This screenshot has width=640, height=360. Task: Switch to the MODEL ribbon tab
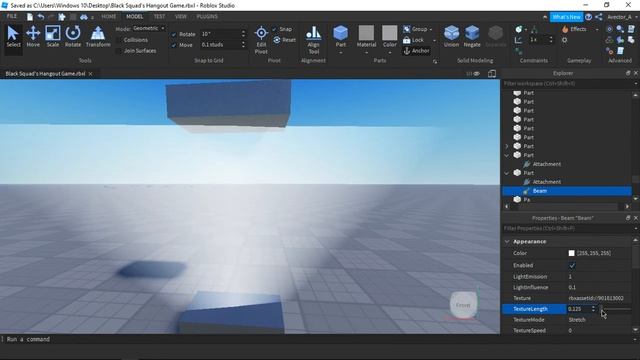click(x=134, y=17)
